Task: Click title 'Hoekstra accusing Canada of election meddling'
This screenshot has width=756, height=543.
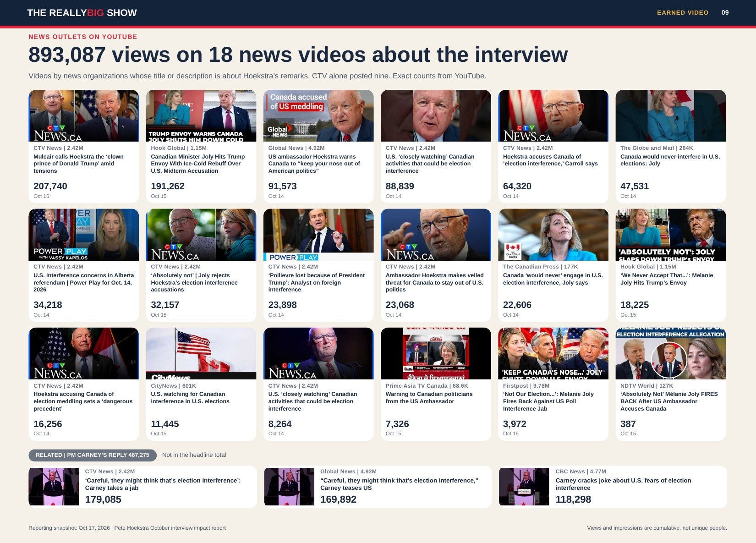Action: tap(83, 401)
